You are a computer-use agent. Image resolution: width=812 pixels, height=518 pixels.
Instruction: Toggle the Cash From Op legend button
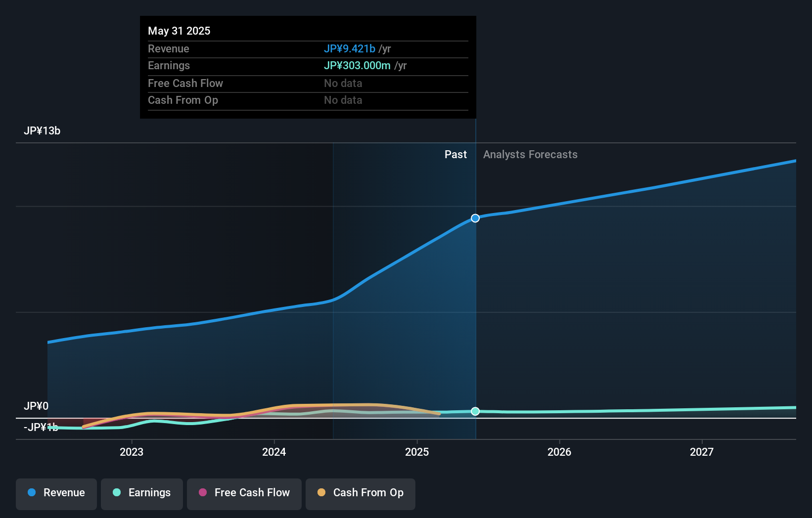tap(361, 494)
